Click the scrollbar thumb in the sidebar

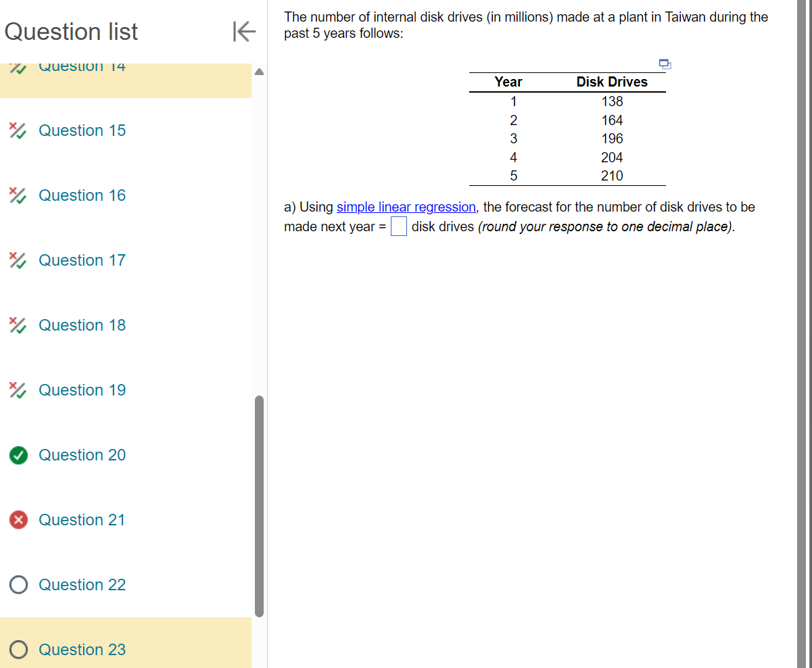pos(258,507)
